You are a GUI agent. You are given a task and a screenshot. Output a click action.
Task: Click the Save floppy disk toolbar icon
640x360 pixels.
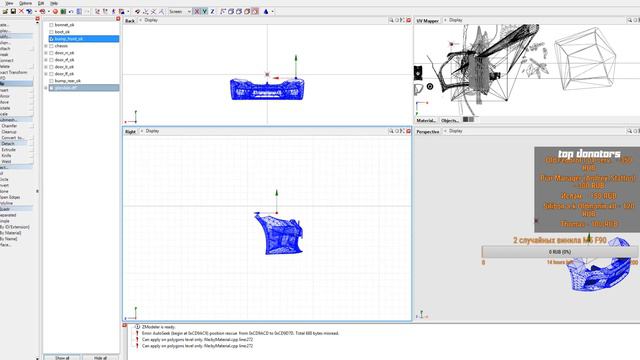[x=13, y=11]
